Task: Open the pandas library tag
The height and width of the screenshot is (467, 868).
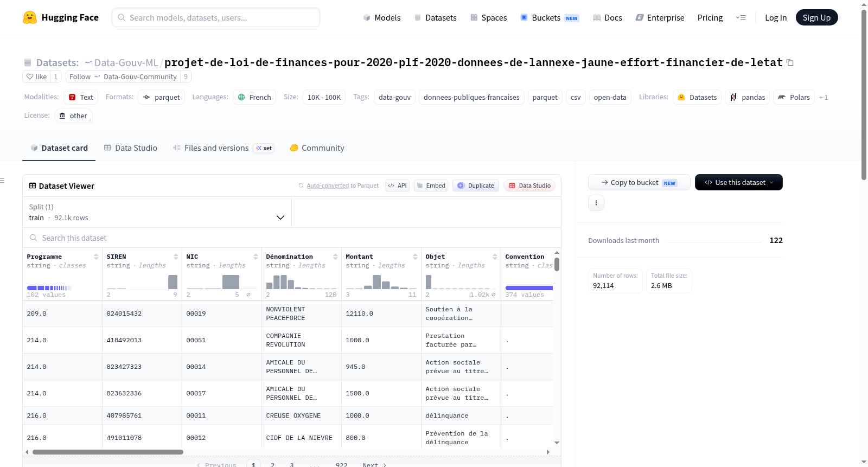Action: [747, 97]
